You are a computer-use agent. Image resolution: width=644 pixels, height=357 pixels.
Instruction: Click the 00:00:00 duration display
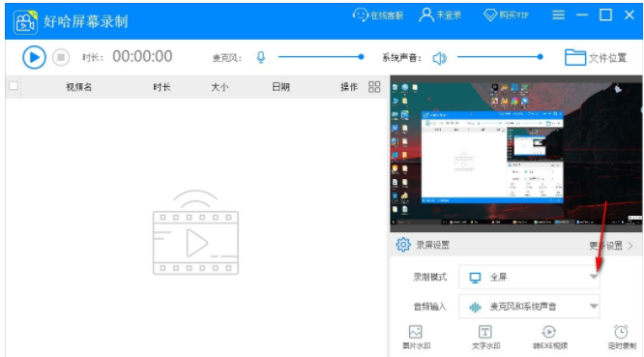click(142, 57)
